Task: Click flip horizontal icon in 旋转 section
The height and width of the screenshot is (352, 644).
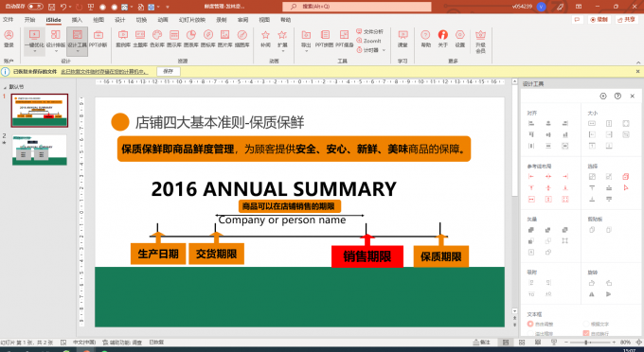Action: point(591,294)
